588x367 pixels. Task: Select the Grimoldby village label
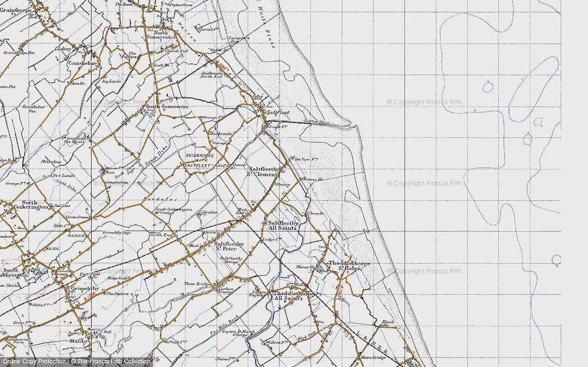click(85, 289)
